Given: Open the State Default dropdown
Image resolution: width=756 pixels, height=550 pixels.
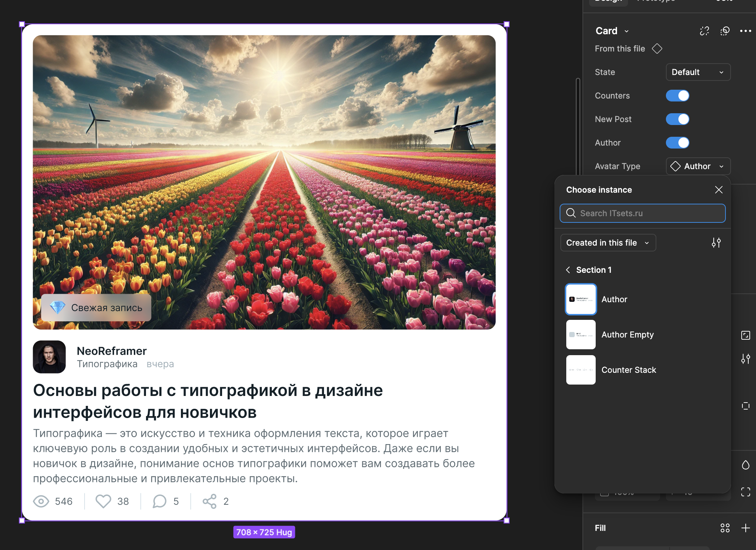Looking at the screenshot, I should (698, 72).
